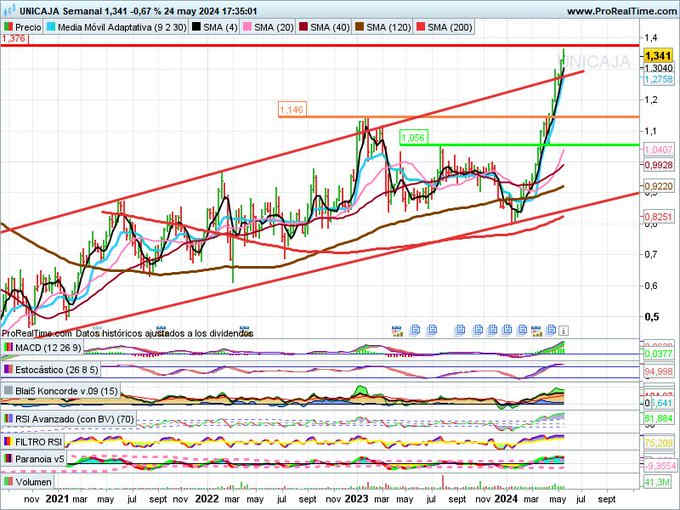
Task: Click the blue 1,2758 price axis label
Action: (x=658, y=79)
